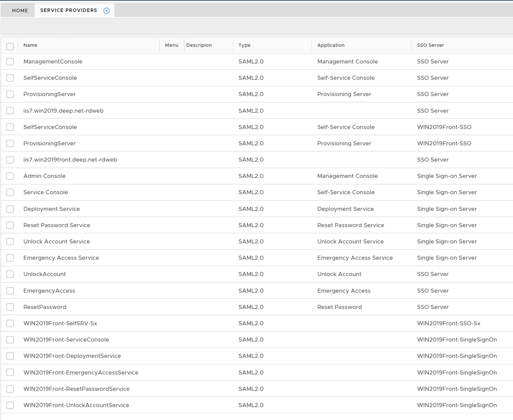Open the Emergency Access Service provider
The width and height of the screenshot is (513, 420).
coord(61,258)
